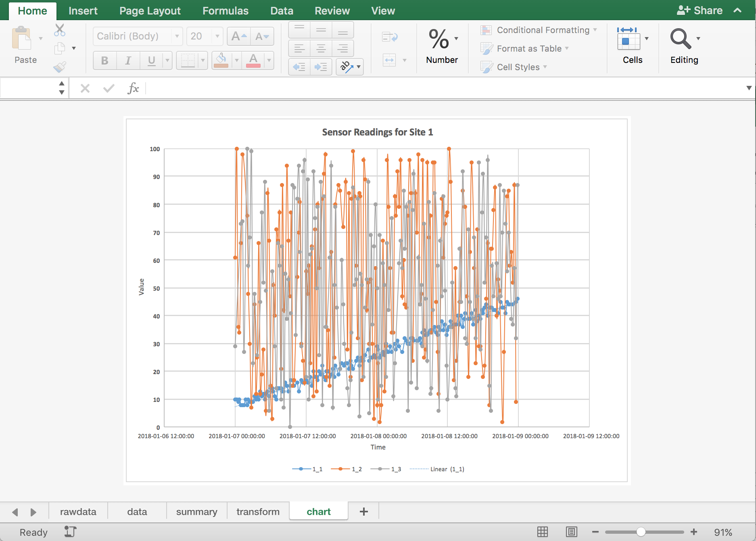756x541 pixels.
Task: Open the font size dropdown
Action: point(217,36)
